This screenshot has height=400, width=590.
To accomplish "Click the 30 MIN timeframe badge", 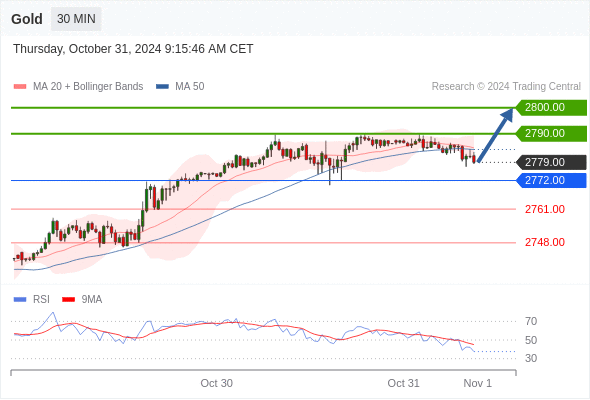I will pos(76,19).
